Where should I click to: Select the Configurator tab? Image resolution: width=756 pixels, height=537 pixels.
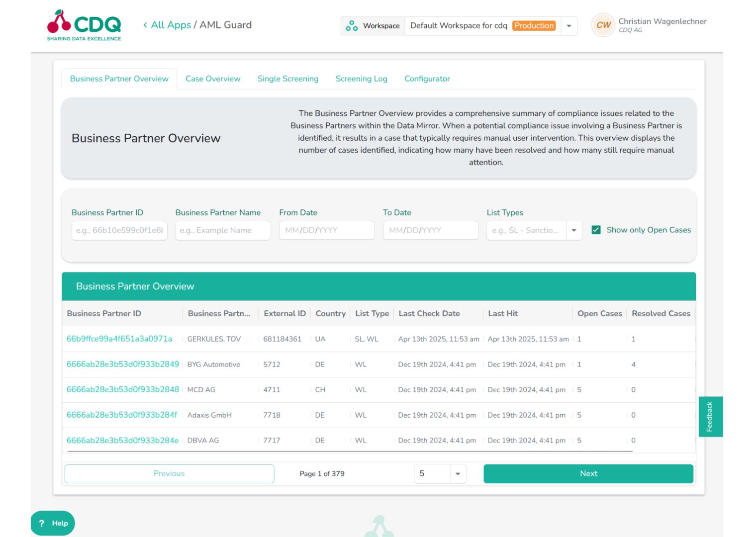click(x=427, y=79)
